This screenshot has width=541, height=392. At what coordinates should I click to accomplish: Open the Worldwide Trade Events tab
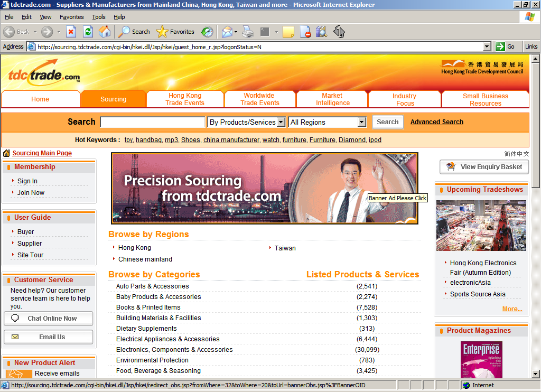click(260, 99)
